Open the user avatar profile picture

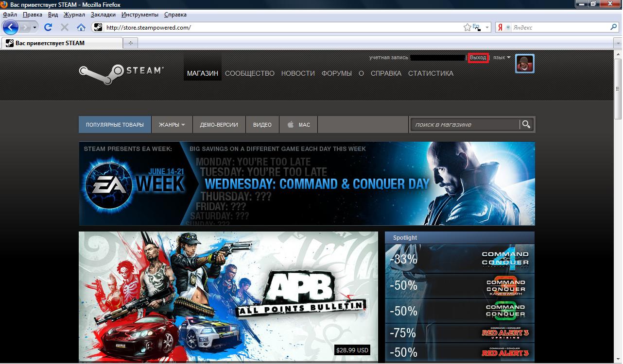[525, 64]
